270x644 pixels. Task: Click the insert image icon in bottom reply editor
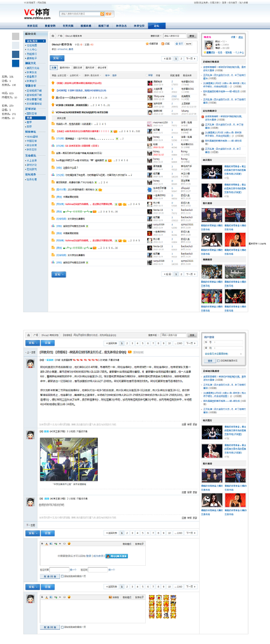coord(51,597)
